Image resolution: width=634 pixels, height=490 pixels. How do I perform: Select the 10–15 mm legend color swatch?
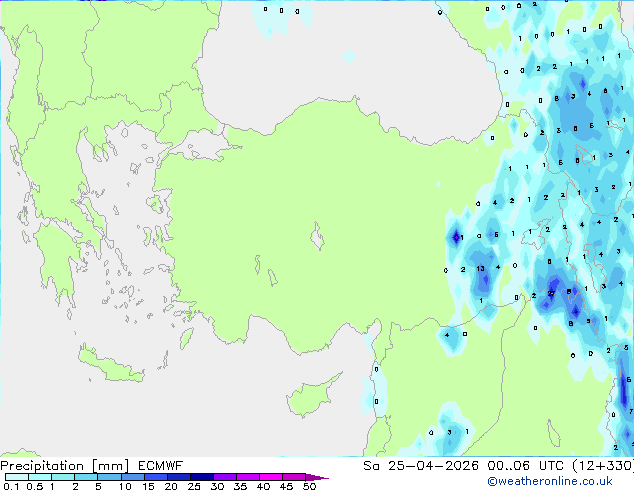[132, 477]
